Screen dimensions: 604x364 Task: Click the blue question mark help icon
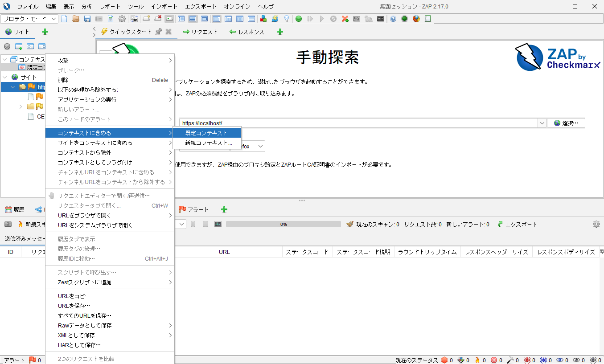[393, 19]
